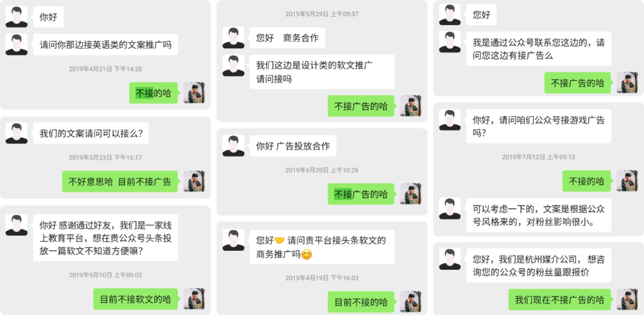This screenshot has width=644, height=315.
Task: Click avatar next to 我们的文案请问可以接么
Action: tap(17, 133)
